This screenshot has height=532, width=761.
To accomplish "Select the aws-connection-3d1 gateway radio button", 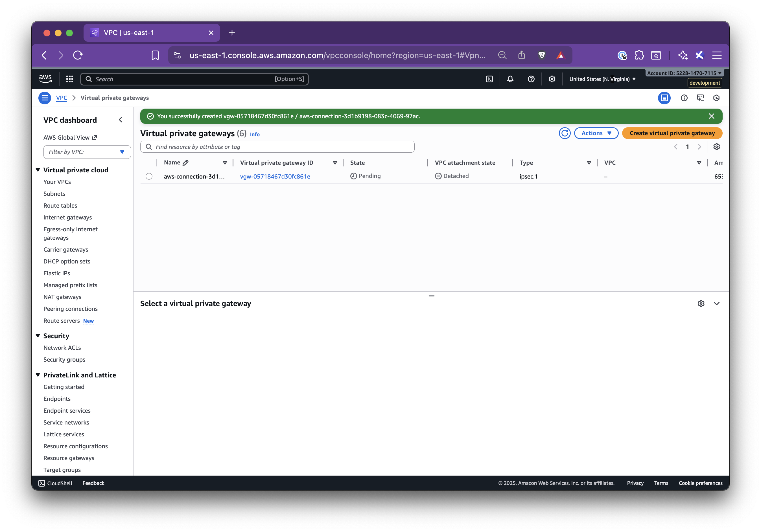I will [x=149, y=176].
